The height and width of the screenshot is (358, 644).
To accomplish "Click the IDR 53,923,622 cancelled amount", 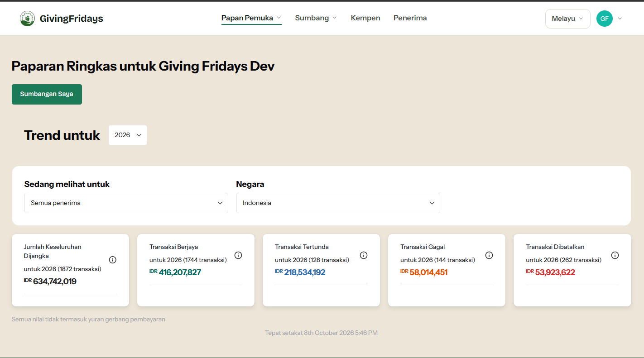I will click(550, 272).
